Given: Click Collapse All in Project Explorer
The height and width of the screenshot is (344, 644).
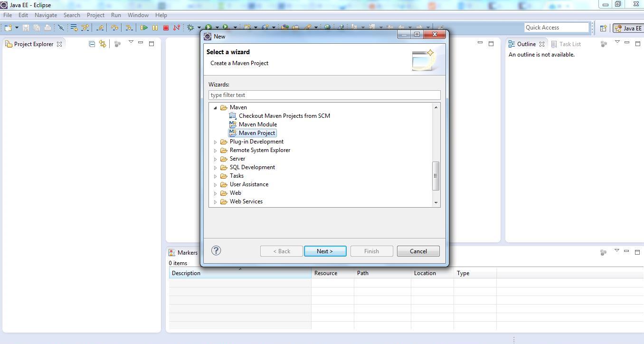Looking at the screenshot, I should pyautogui.click(x=92, y=44).
